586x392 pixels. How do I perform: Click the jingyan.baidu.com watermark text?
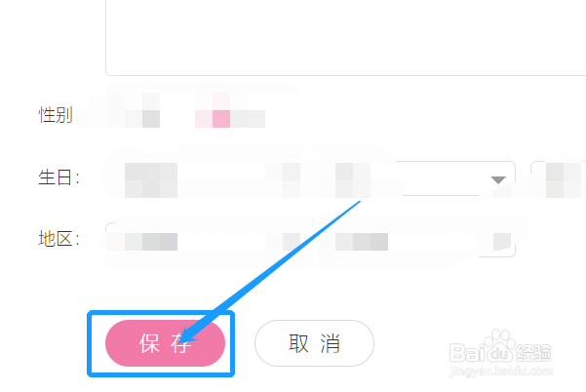click(501, 372)
